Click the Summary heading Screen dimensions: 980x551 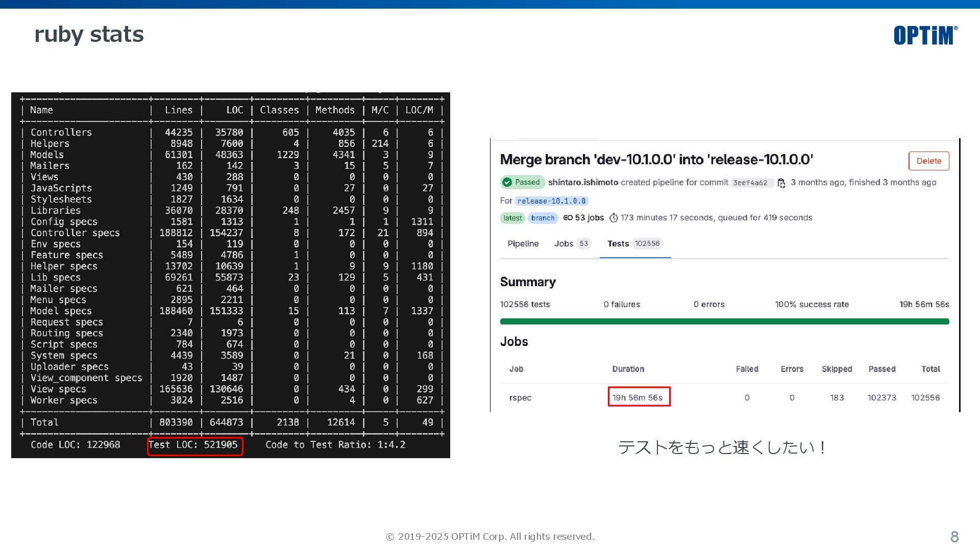tap(528, 282)
